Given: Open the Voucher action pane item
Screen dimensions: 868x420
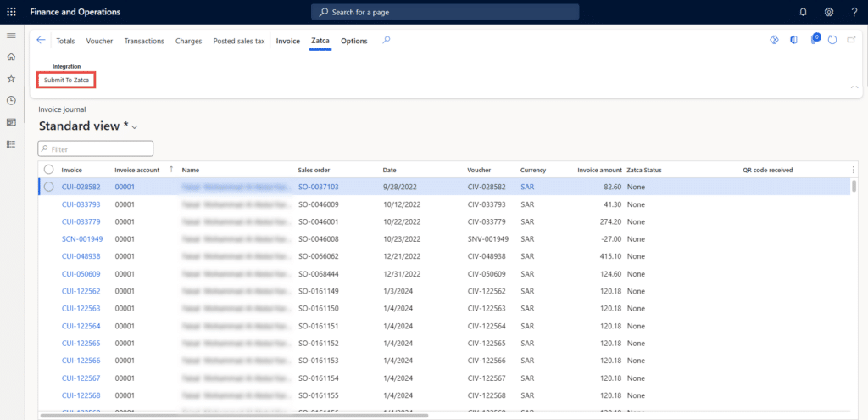Looking at the screenshot, I should click(100, 41).
